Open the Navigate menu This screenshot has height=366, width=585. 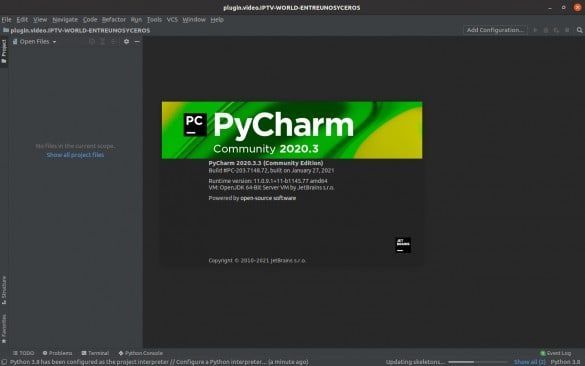click(65, 19)
